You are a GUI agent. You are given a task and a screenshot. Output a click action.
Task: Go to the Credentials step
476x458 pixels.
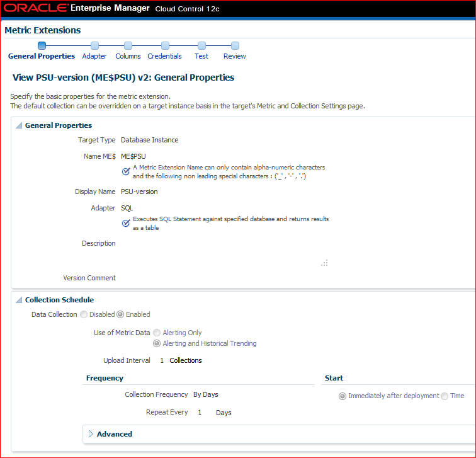tap(164, 56)
